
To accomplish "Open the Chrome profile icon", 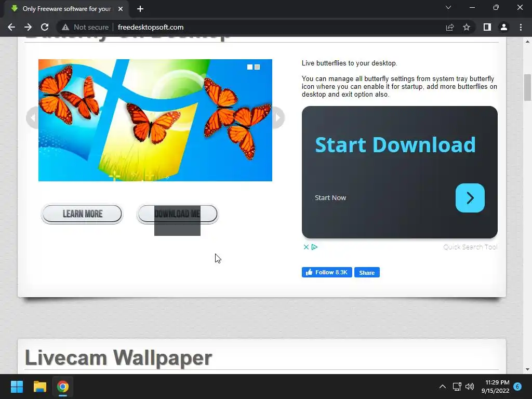I will [504, 27].
